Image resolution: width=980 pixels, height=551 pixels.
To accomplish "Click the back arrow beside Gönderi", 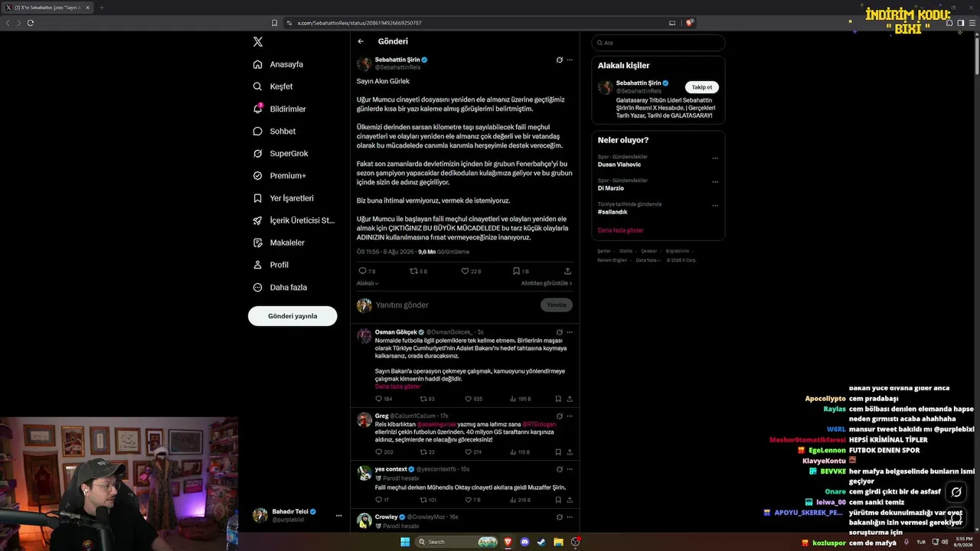I will [x=361, y=41].
